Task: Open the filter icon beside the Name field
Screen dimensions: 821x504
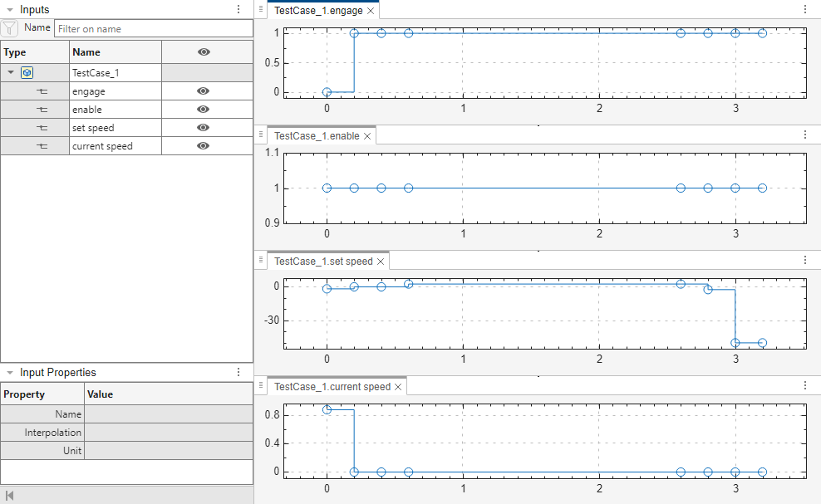Action: pyautogui.click(x=9, y=27)
